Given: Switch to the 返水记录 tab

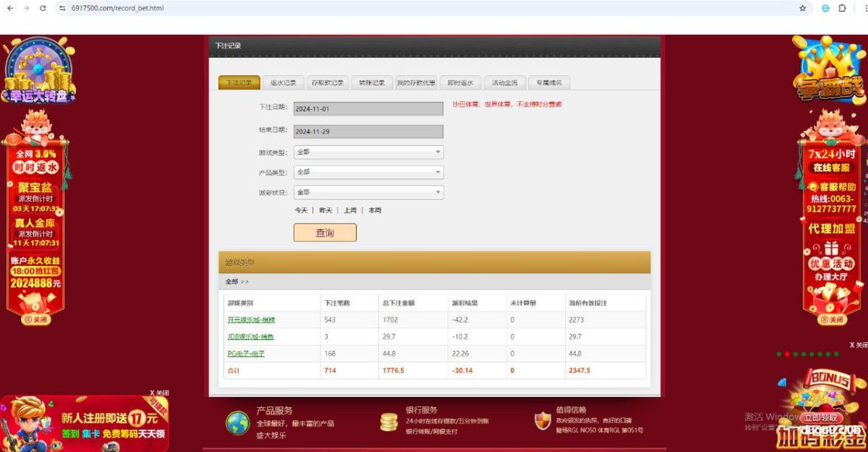Looking at the screenshot, I should tap(285, 82).
